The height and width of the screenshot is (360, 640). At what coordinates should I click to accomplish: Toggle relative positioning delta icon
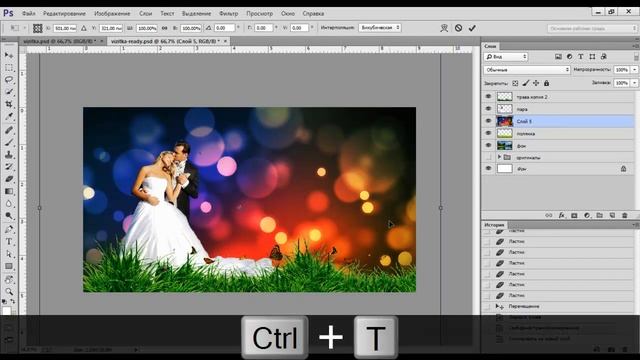click(x=84, y=28)
